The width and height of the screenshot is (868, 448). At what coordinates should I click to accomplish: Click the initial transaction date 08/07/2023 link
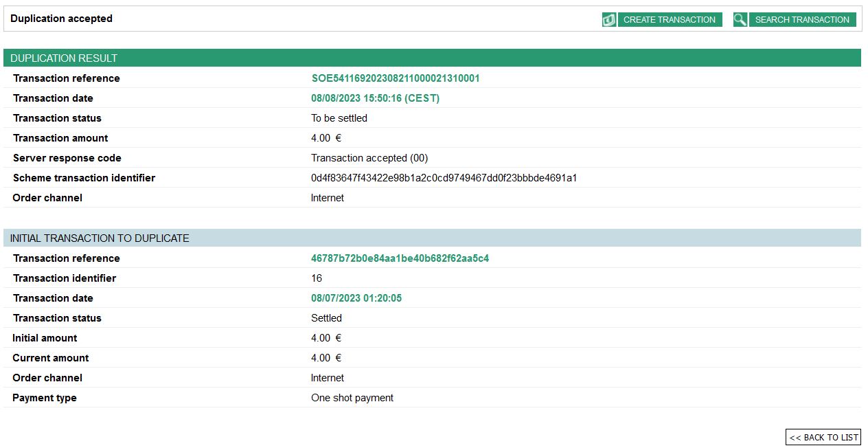coord(356,298)
